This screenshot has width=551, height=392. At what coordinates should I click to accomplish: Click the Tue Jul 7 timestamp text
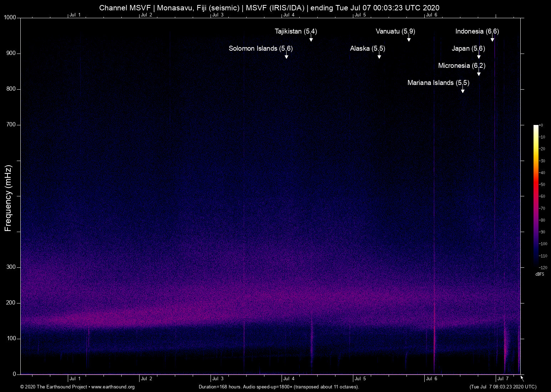click(503, 387)
